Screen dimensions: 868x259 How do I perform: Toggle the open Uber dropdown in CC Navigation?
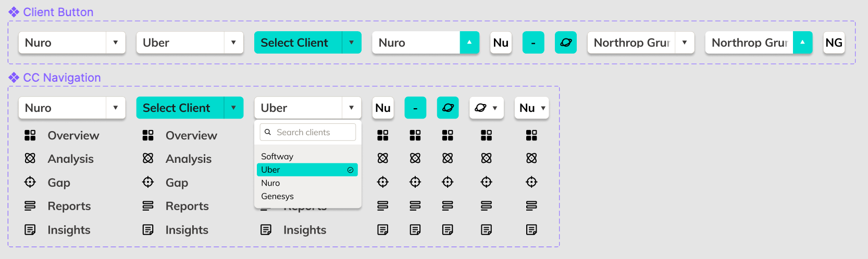point(352,108)
